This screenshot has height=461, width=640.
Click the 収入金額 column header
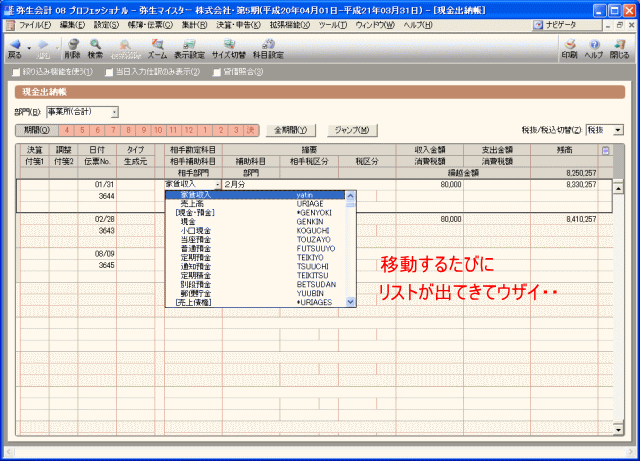tap(430, 150)
